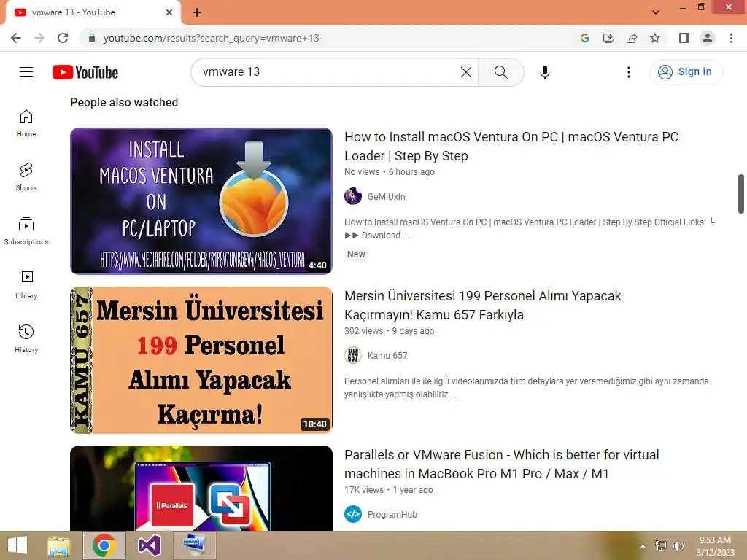Visit GeMiUxIn channel name
Viewport: 747px width, 560px height.
pyautogui.click(x=387, y=197)
